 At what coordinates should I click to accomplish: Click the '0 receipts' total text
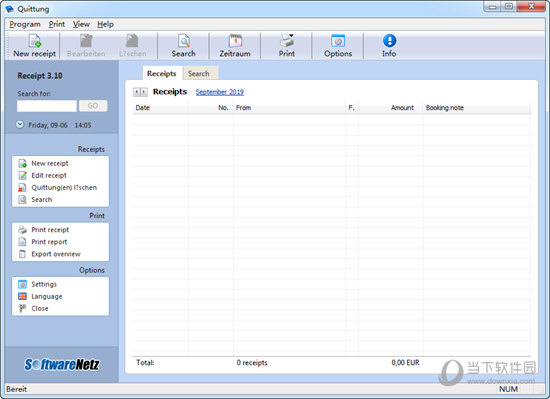coord(252,363)
